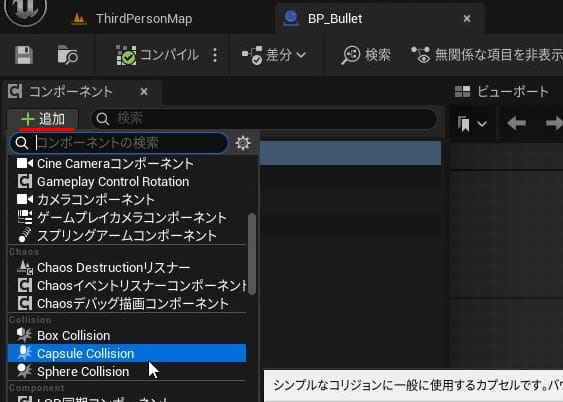
Task: Click the Chaosデバッグ描画 row icon
Action: click(x=25, y=304)
